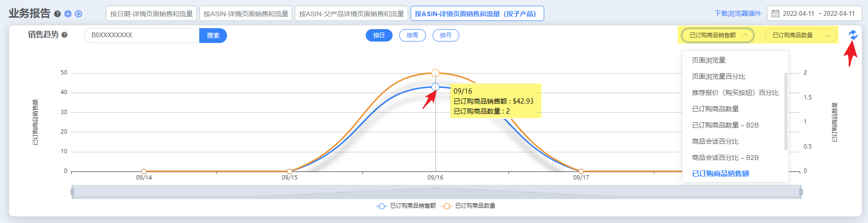Play the tutorial video icon beside 业务报告
Viewport: 868px width, 223px height.
[79, 14]
